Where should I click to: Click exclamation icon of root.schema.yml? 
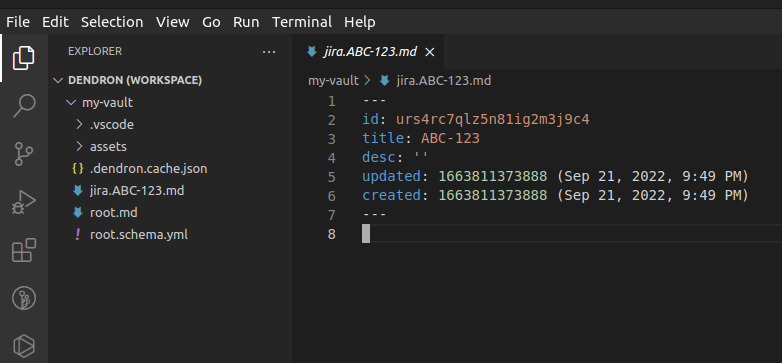(x=77, y=234)
